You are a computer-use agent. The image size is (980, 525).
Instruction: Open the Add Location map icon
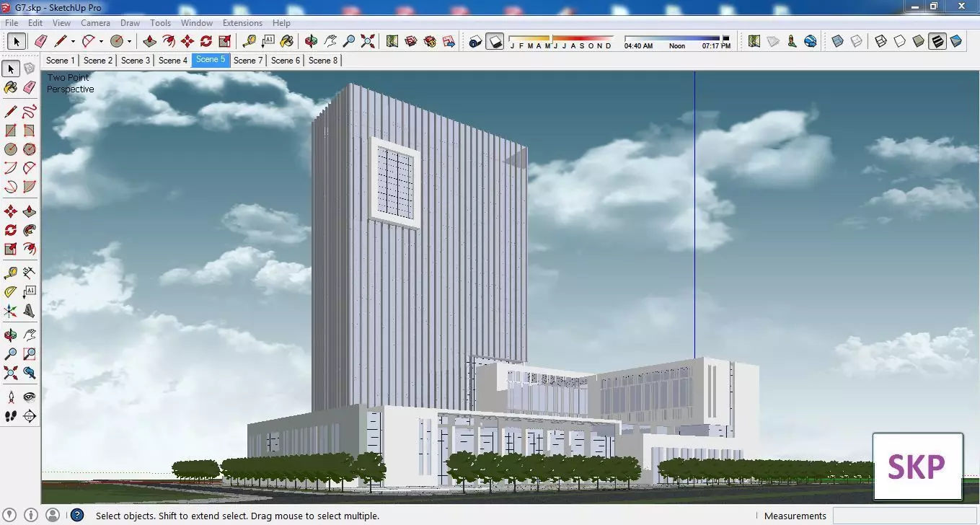392,41
